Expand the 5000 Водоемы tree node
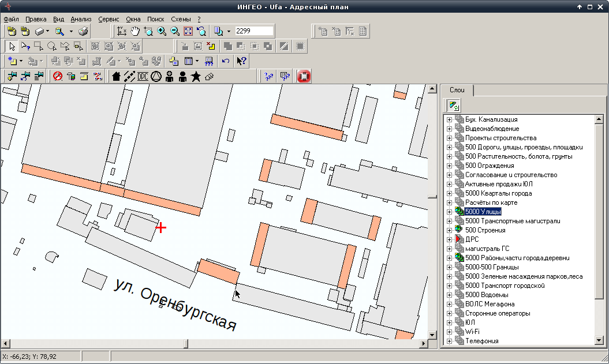Image resolution: width=609 pixels, height=364 pixels. pyautogui.click(x=449, y=295)
